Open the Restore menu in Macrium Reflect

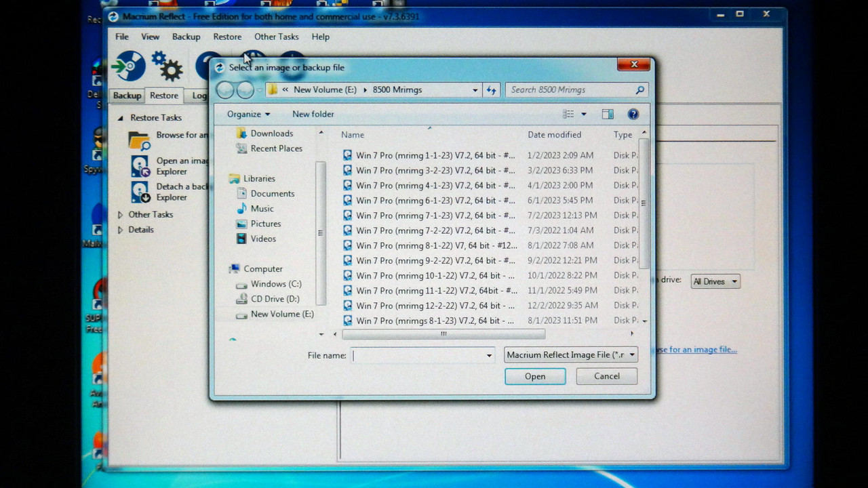point(227,37)
